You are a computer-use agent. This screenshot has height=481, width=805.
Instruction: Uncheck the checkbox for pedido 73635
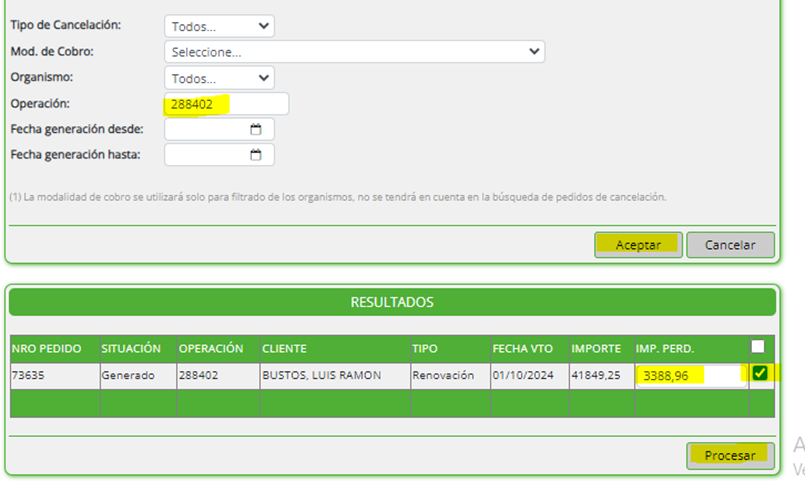(760, 374)
